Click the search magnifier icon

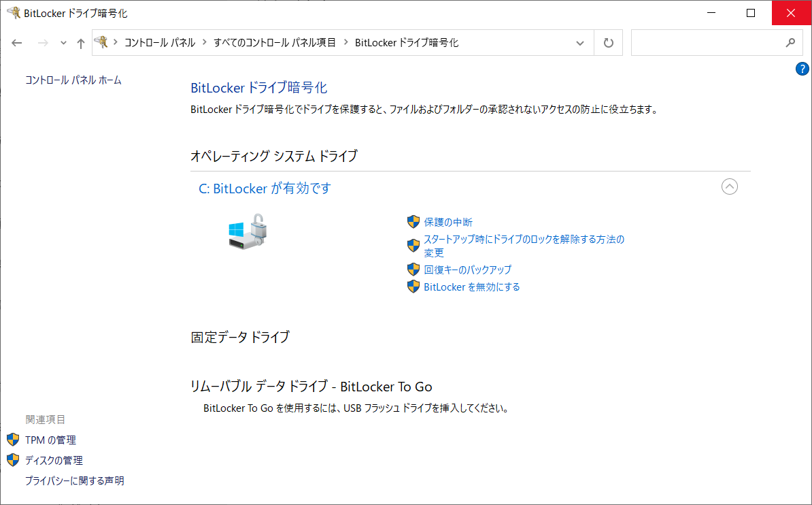tap(790, 42)
